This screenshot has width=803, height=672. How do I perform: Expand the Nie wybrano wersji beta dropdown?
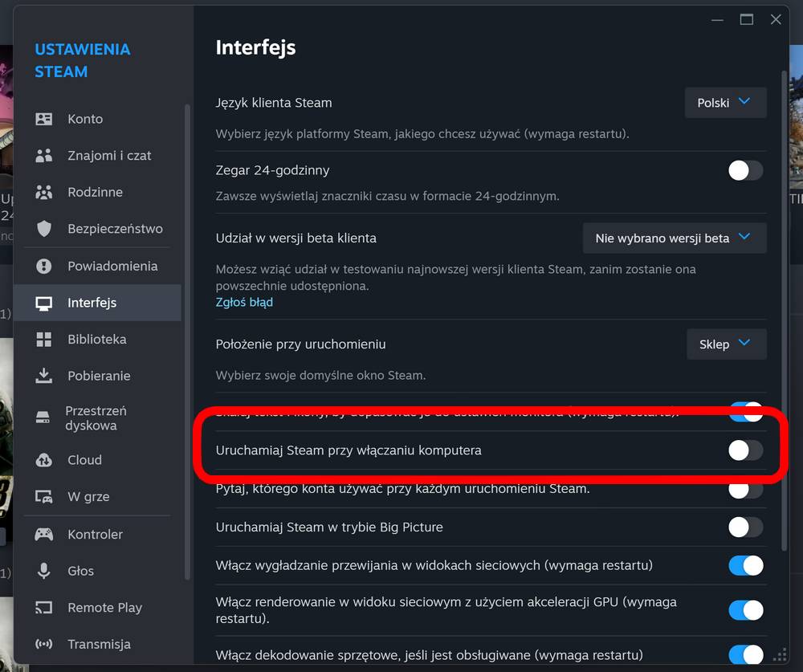pyautogui.click(x=675, y=238)
